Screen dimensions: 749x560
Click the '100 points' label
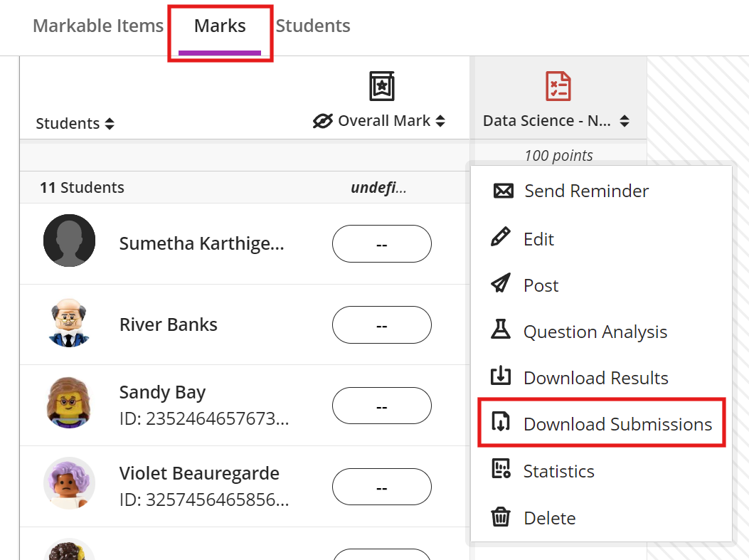pos(558,156)
